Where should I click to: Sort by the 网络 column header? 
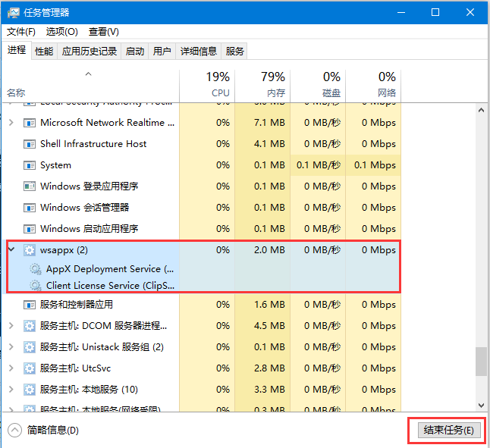373,86
